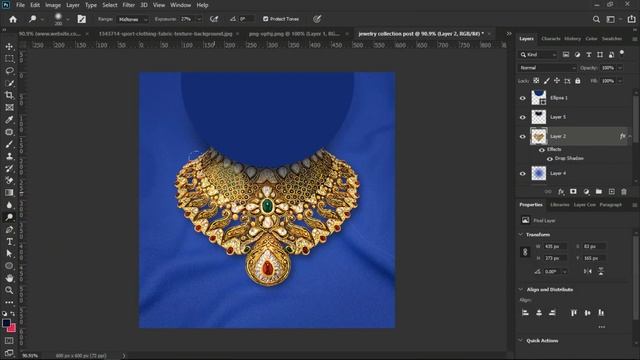Open the Filter menu
This screenshot has width=640, height=360.
click(x=129, y=5)
